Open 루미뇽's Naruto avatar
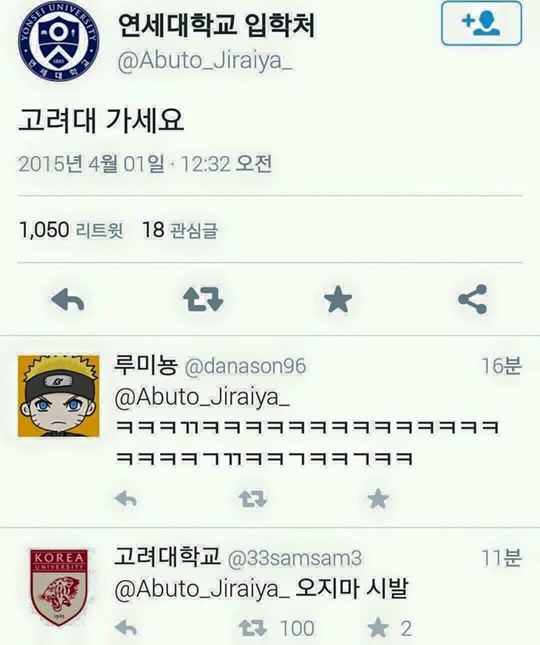This screenshot has width=540, height=645. tap(58, 395)
